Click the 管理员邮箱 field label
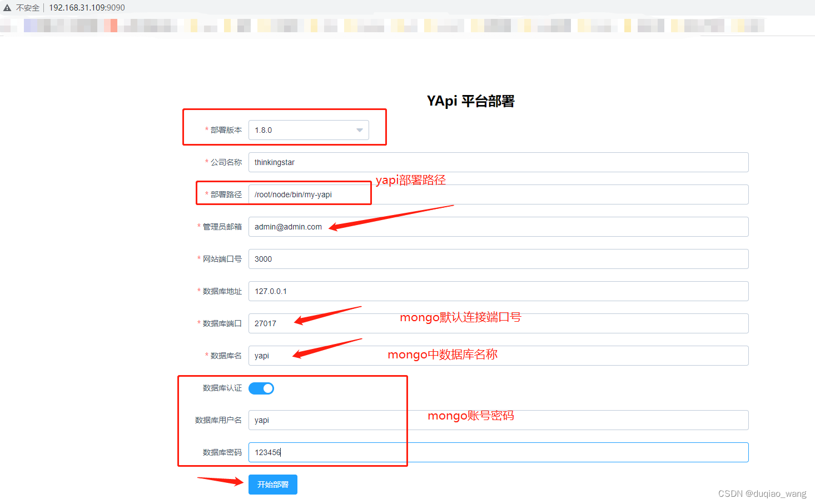 coord(222,227)
